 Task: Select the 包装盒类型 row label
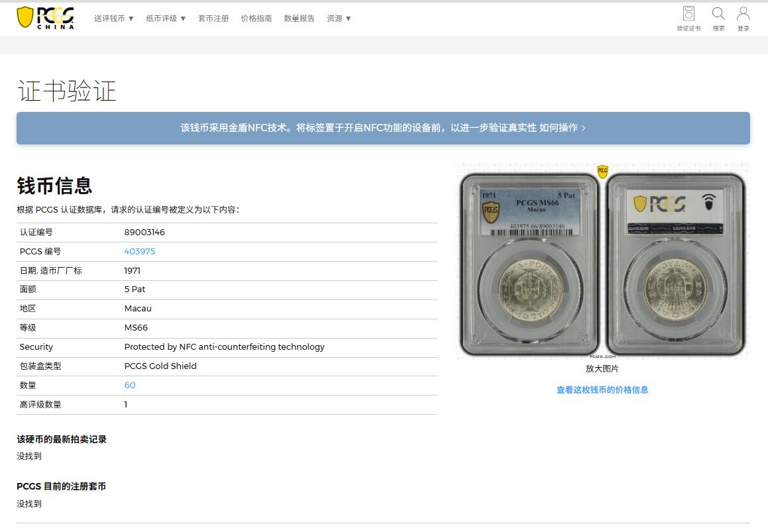coord(40,366)
